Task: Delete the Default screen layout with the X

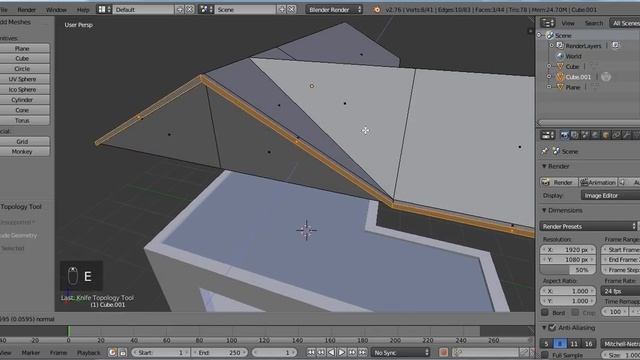Action: click(x=190, y=9)
